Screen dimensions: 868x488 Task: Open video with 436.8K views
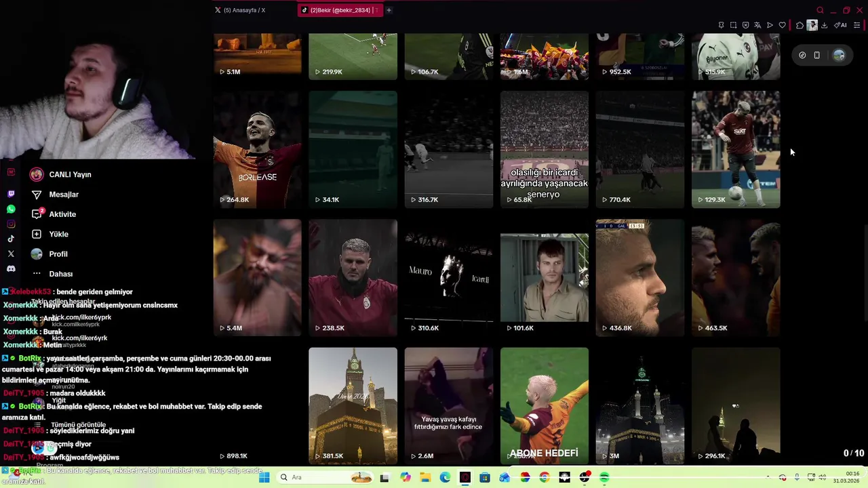(640, 277)
